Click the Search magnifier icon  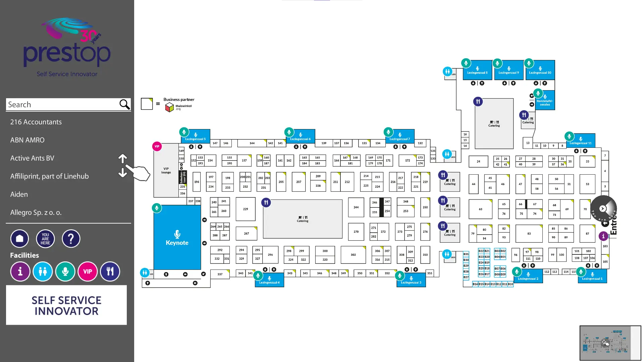coord(124,104)
